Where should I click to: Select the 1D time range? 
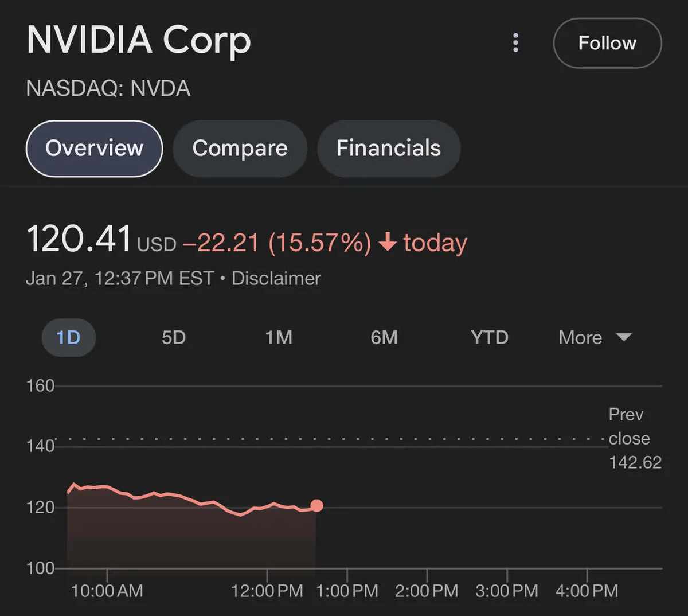(x=68, y=337)
